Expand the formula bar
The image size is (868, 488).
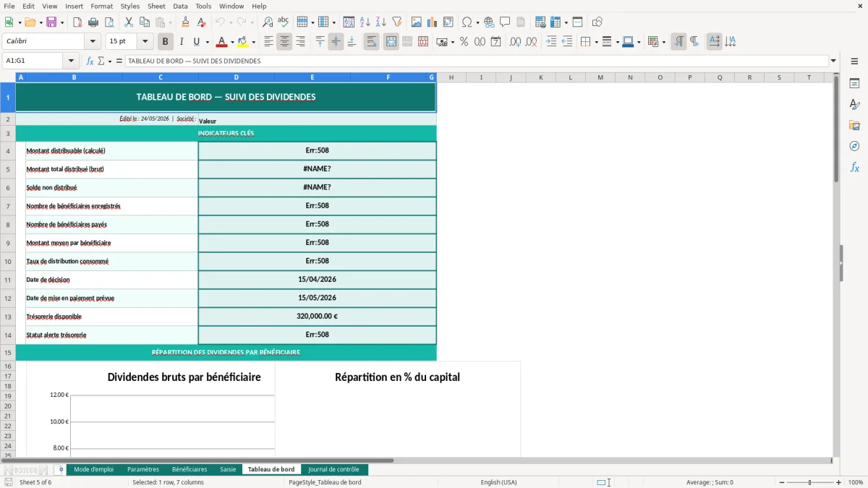(833, 61)
